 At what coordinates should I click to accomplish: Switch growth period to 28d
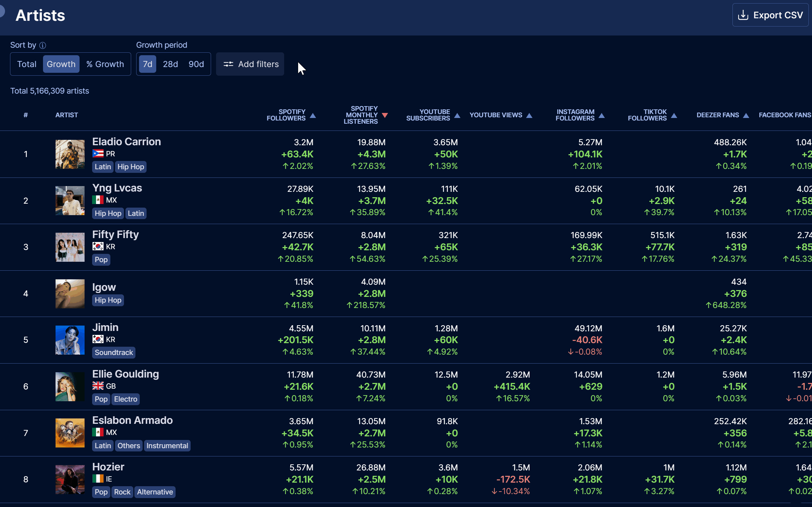point(170,64)
